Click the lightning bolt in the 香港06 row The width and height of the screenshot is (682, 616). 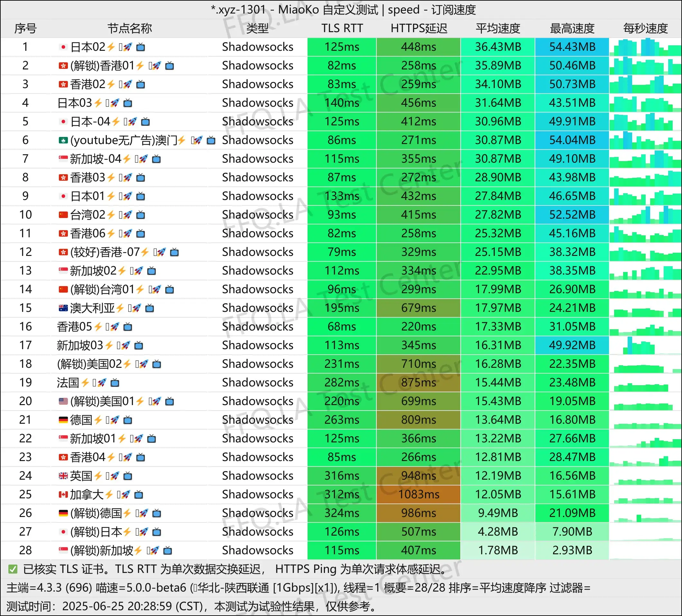(x=111, y=233)
